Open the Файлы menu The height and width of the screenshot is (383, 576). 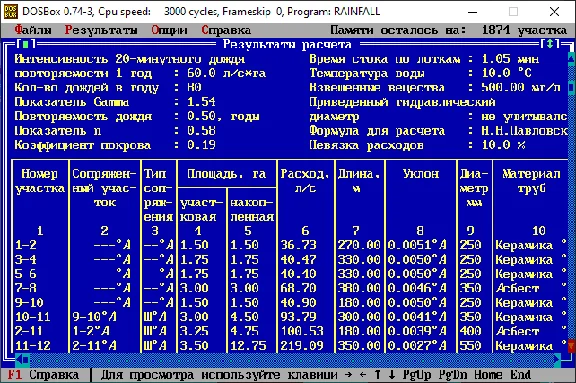33,30
